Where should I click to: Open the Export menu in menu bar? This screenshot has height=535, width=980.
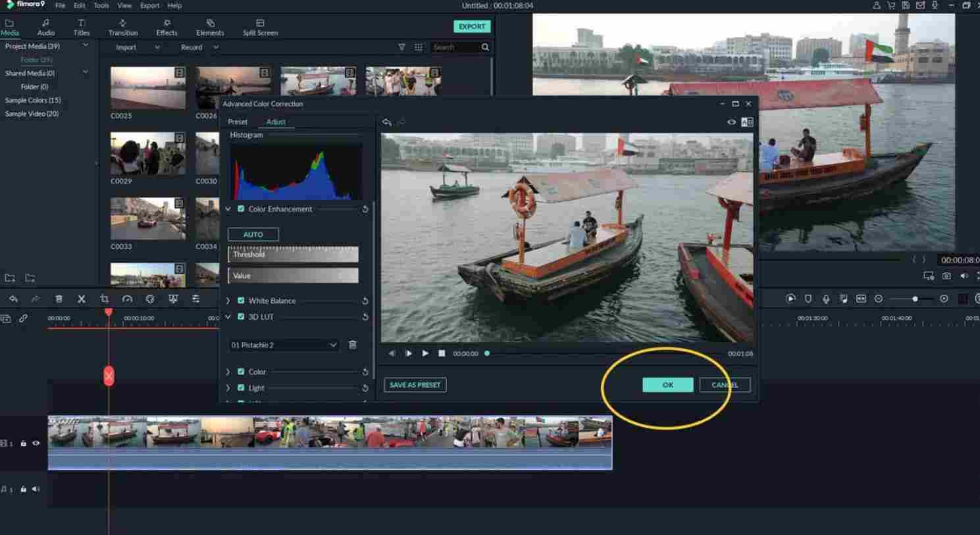[x=149, y=5]
